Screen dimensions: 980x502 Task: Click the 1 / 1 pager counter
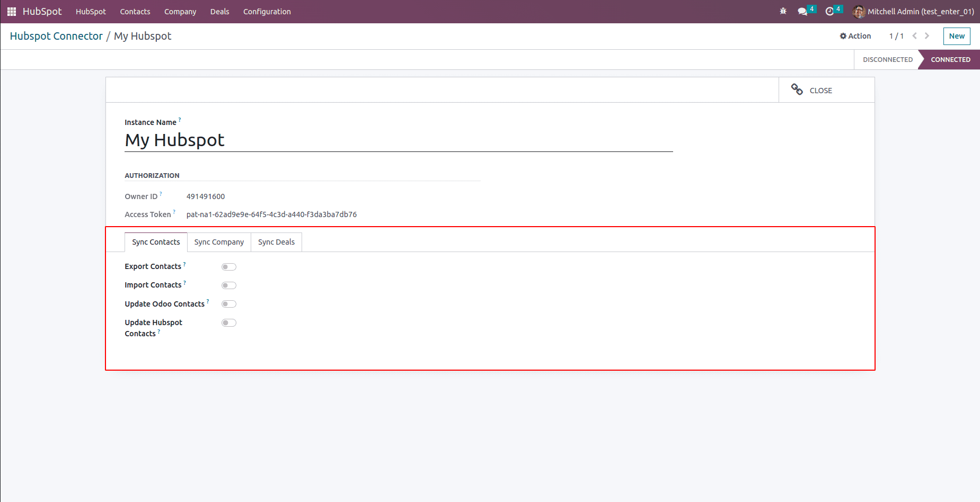click(896, 36)
